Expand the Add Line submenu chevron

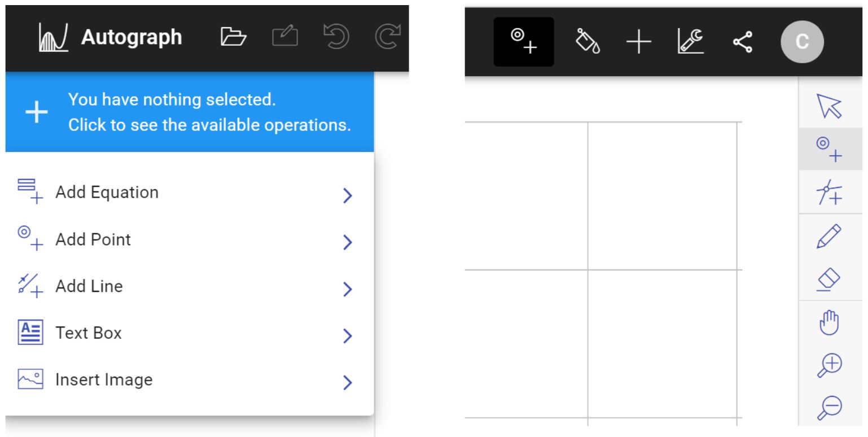(348, 290)
